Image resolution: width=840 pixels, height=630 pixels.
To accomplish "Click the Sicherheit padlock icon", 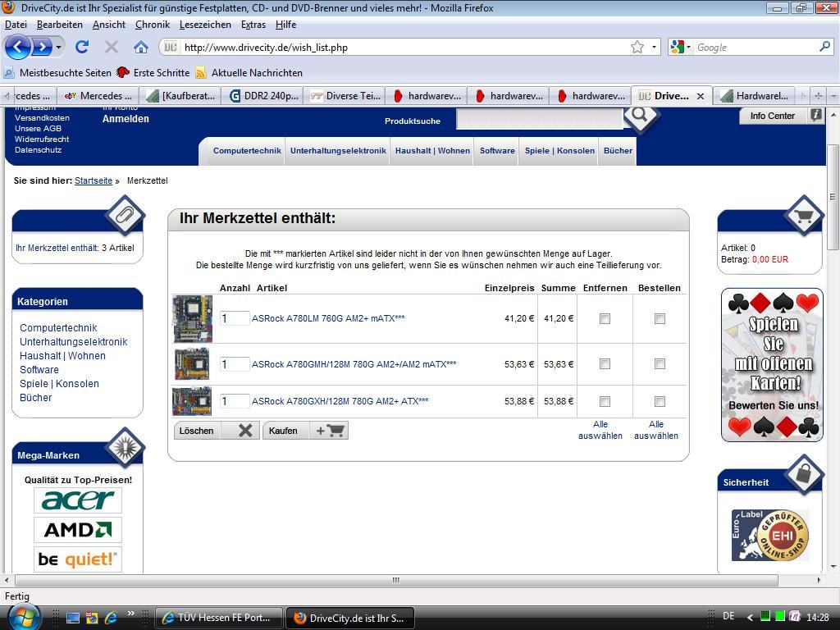I will pyautogui.click(x=804, y=474).
